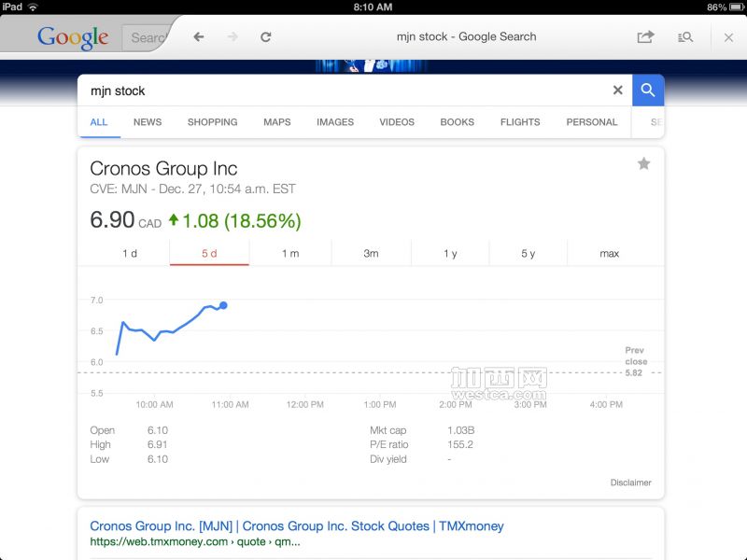
Task: Select the 1 m chart range
Action: pyautogui.click(x=290, y=254)
